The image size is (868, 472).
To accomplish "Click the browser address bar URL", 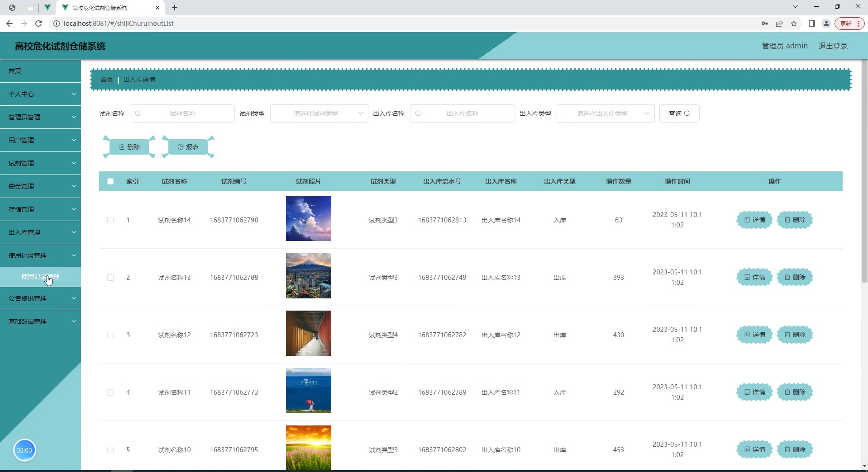I will (119, 24).
